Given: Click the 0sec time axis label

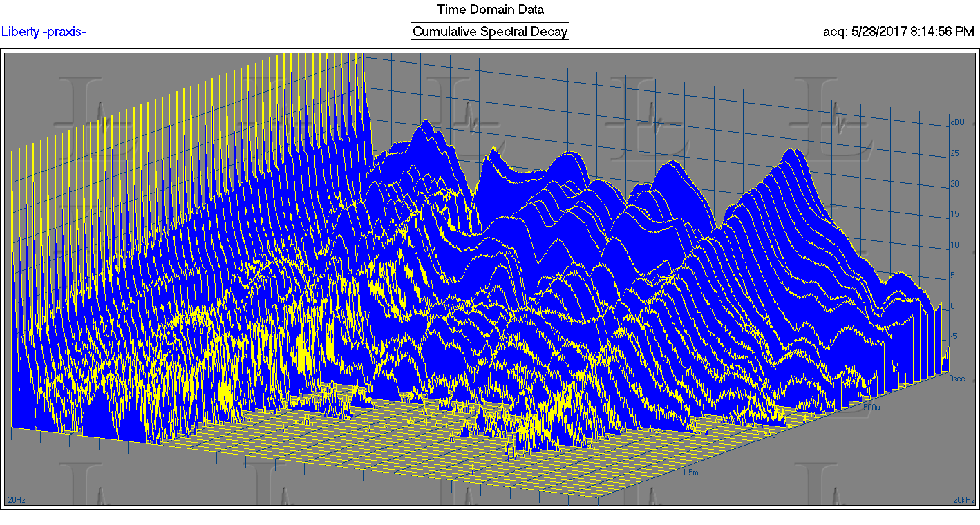Looking at the screenshot, I should [x=957, y=379].
